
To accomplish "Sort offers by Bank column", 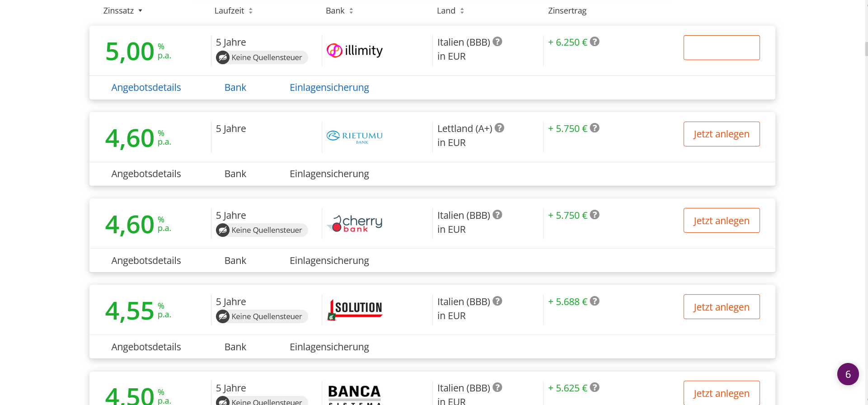I will (339, 11).
